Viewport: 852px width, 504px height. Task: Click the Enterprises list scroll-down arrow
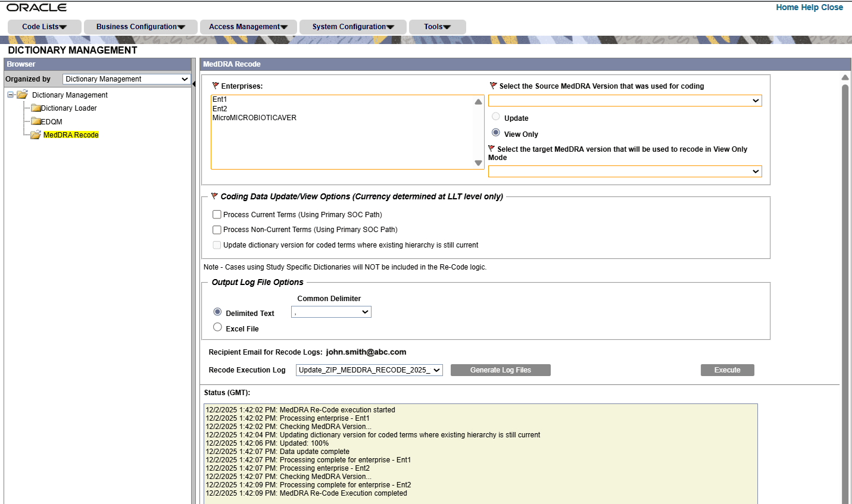tap(478, 162)
